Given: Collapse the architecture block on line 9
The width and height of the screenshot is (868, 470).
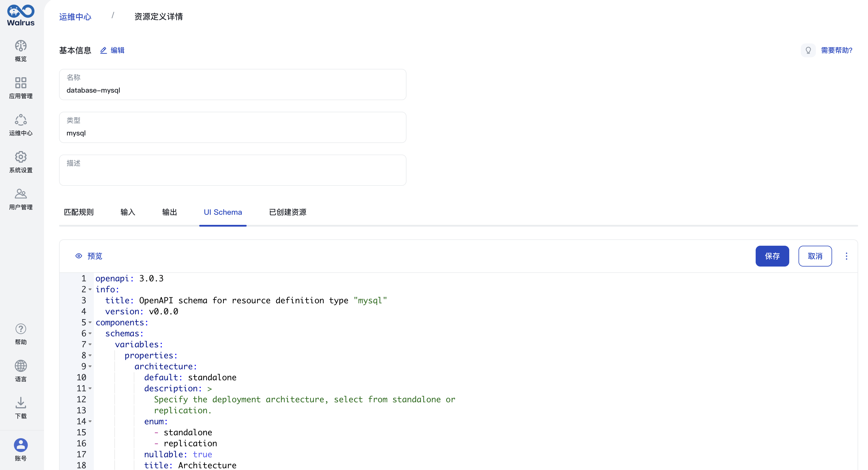Looking at the screenshot, I should click(x=90, y=367).
